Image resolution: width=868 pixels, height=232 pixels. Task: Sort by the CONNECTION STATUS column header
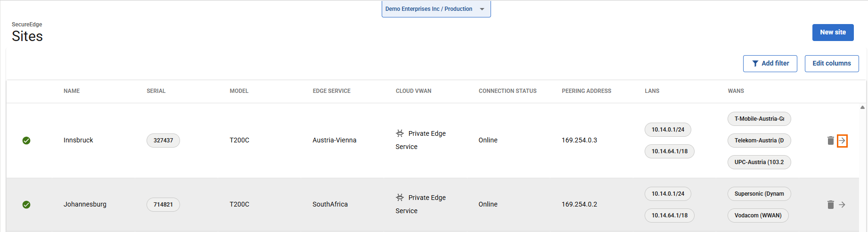pos(508,91)
